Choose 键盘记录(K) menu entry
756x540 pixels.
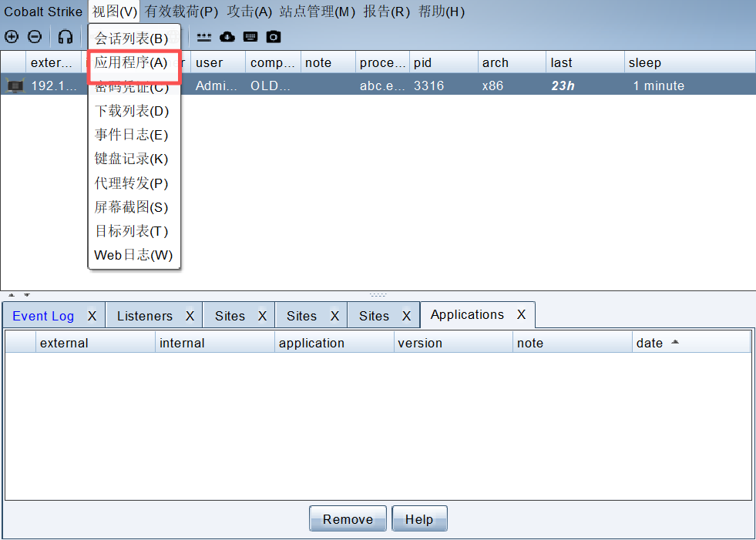click(134, 159)
